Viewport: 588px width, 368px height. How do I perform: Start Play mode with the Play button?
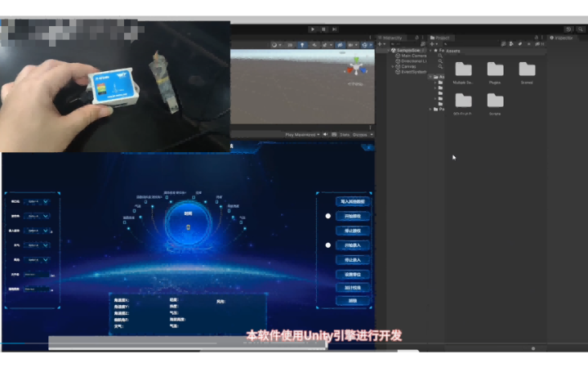click(x=313, y=29)
